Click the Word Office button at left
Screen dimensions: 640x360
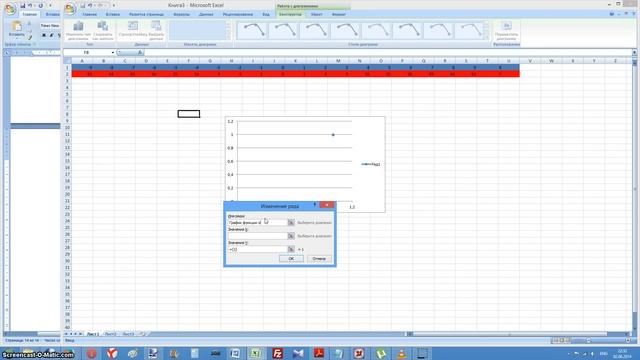click(10, 9)
